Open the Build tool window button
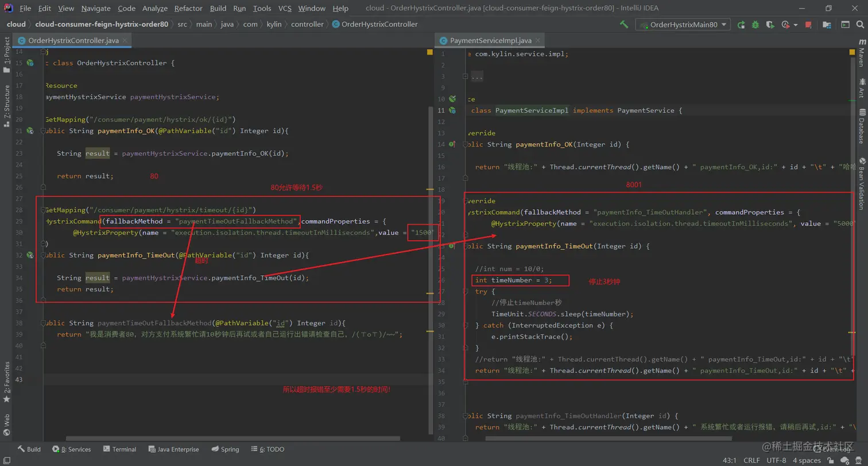The width and height of the screenshot is (868, 466). [29, 449]
